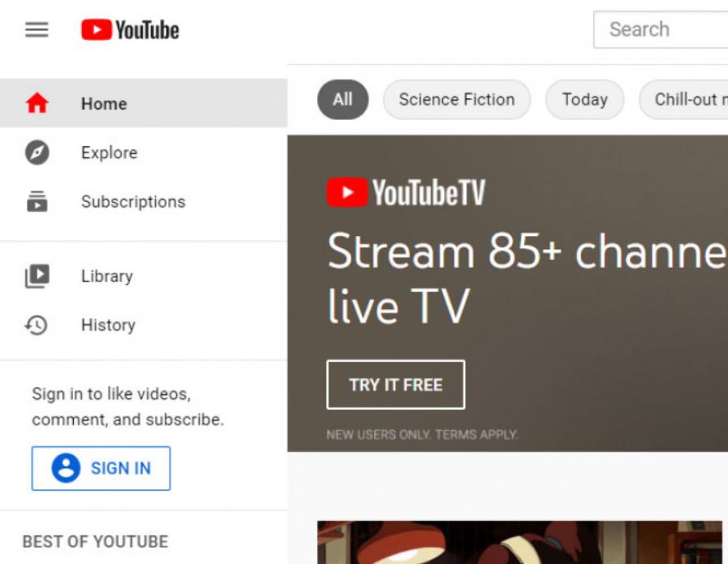
Task: Click the Explore compass icon
Action: click(x=37, y=153)
